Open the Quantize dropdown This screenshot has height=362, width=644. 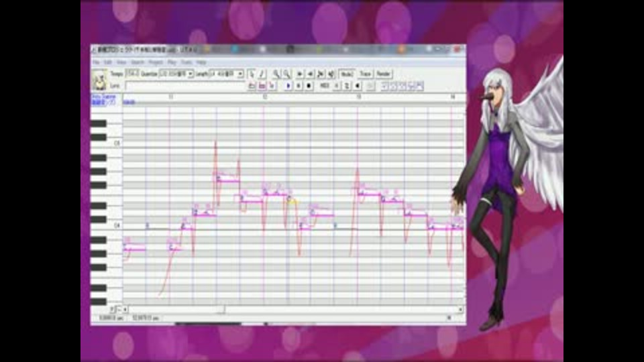click(191, 74)
